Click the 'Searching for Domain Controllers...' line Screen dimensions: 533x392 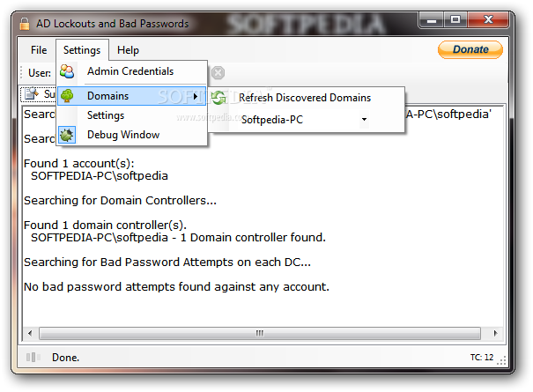pyautogui.click(x=120, y=200)
